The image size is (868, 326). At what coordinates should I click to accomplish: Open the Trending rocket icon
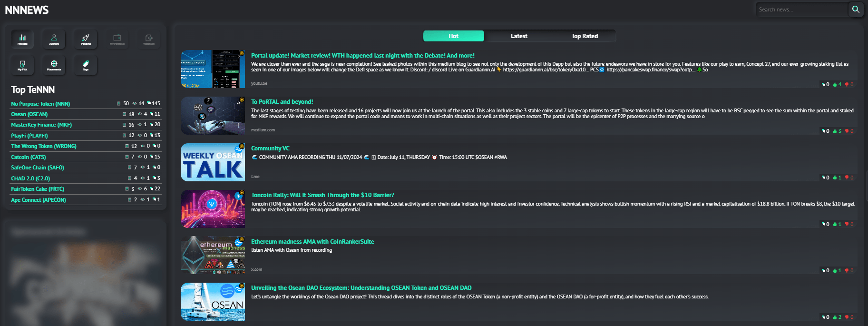86,39
